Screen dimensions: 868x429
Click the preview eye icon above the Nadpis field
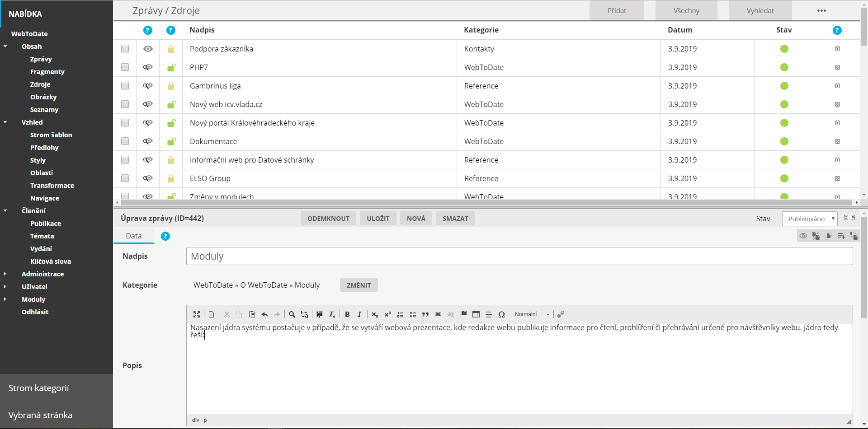pos(803,236)
